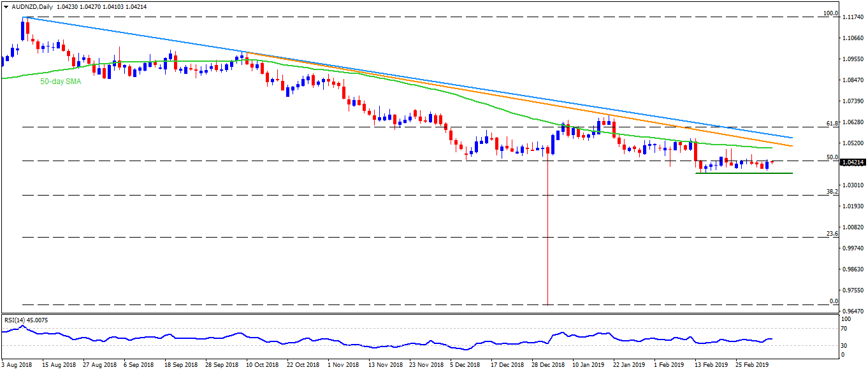The image size is (868, 372).
Task: Select the RSI 70 level on scale
Action: tap(846, 329)
